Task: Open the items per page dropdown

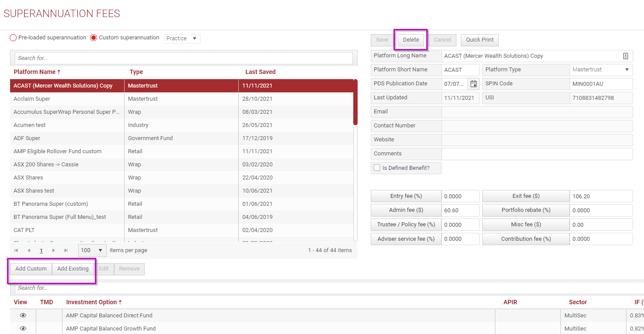Action: [x=93, y=250]
